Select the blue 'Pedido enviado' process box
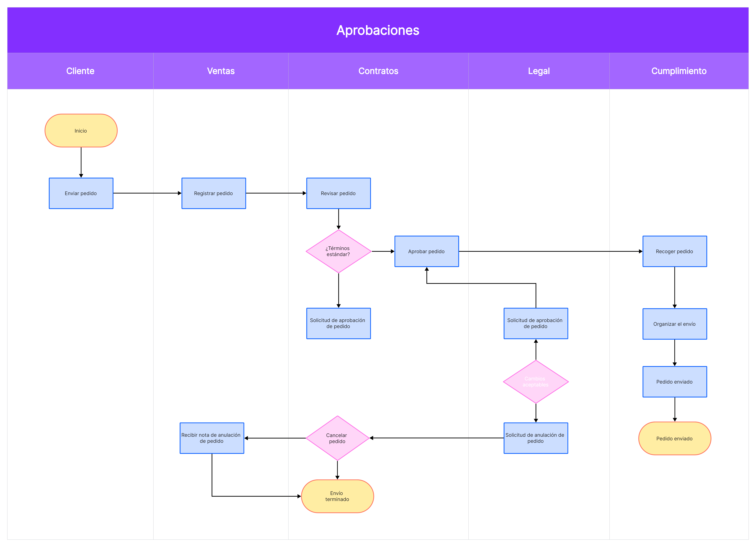 point(675,382)
